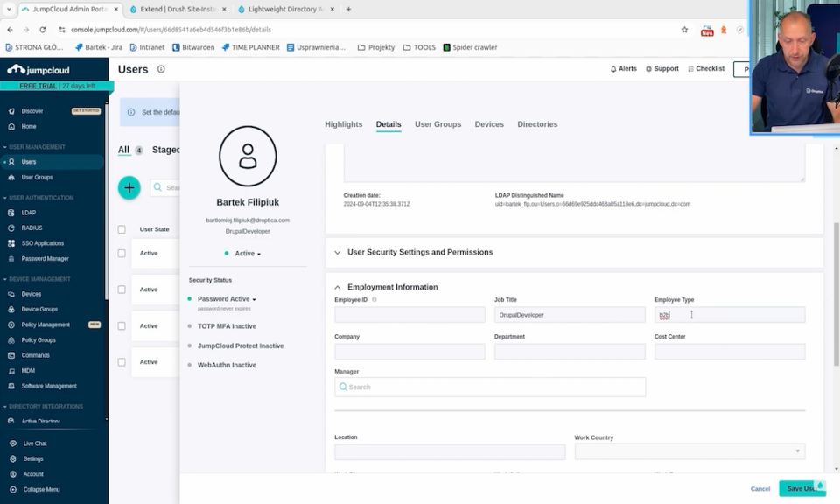This screenshot has height=504, width=840.
Task: Open TIME PLANNER bookmark
Action: click(251, 47)
